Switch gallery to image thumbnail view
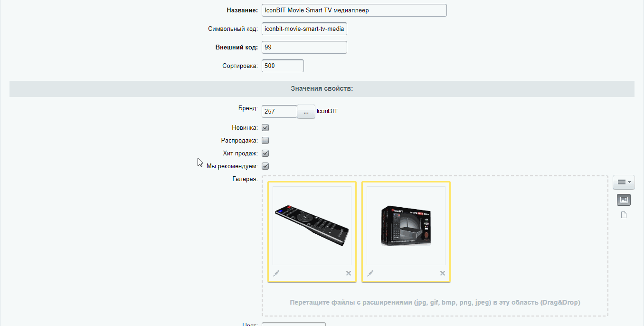This screenshot has width=644, height=326. tap(624, 200)
